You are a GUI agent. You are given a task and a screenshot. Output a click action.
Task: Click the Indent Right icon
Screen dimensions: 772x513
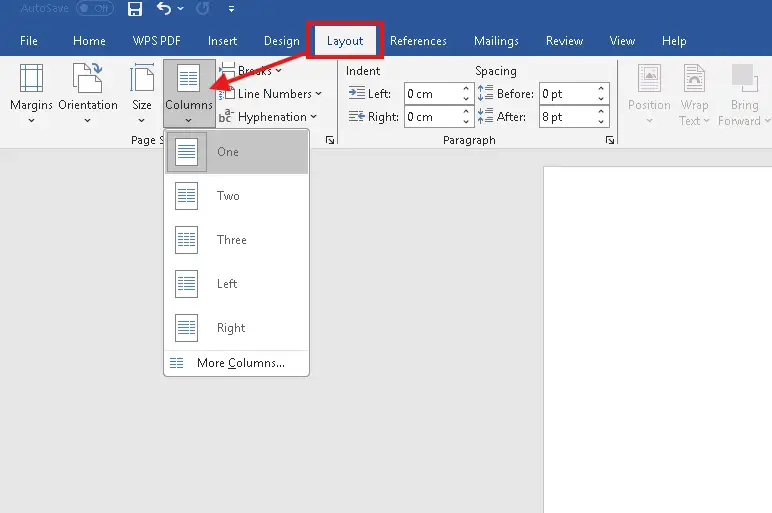[x=356, y=116]
